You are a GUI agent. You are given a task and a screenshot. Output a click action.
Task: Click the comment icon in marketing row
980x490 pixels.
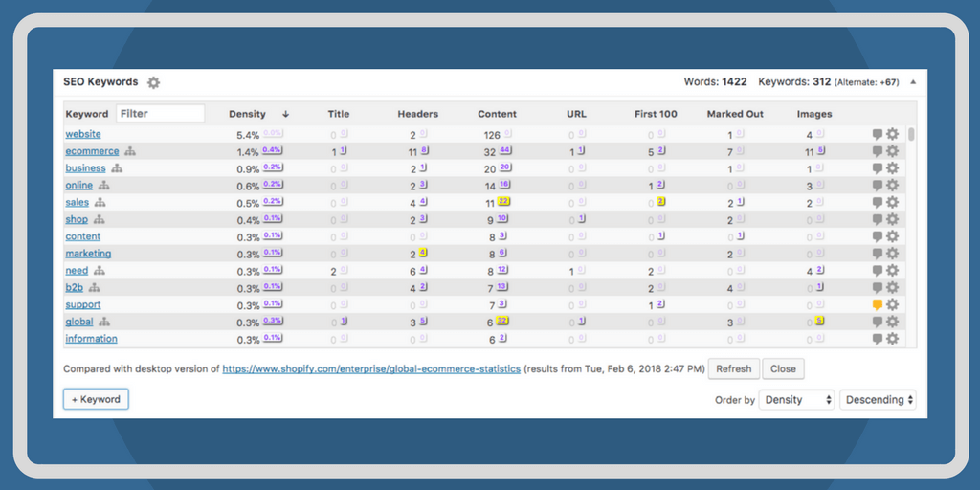[x=877, y=254]
